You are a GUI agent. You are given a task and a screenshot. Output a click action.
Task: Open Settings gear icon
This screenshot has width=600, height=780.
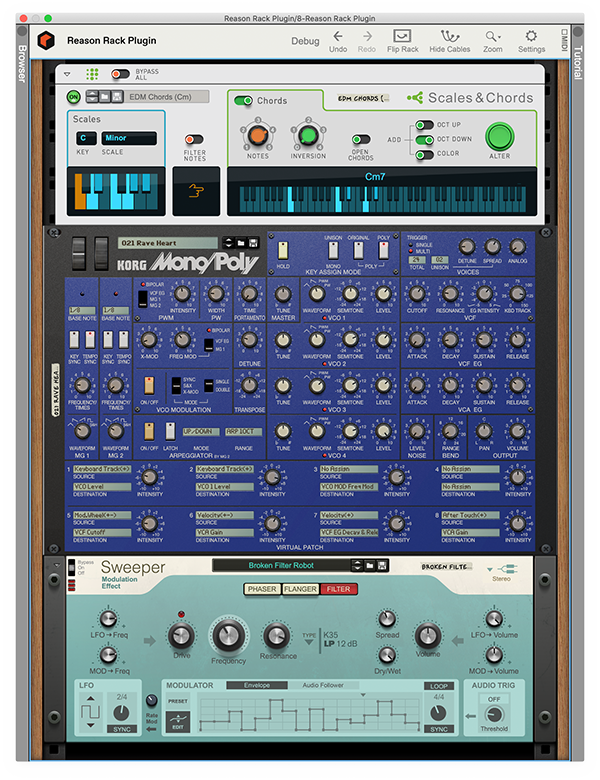(x=531, y=36)
